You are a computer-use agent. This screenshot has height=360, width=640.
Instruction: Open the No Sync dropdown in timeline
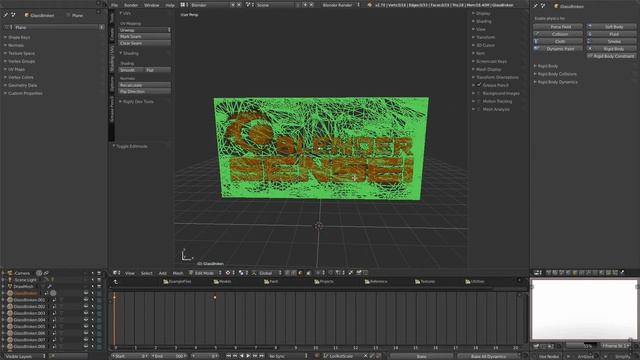click(x=288, y=356)
